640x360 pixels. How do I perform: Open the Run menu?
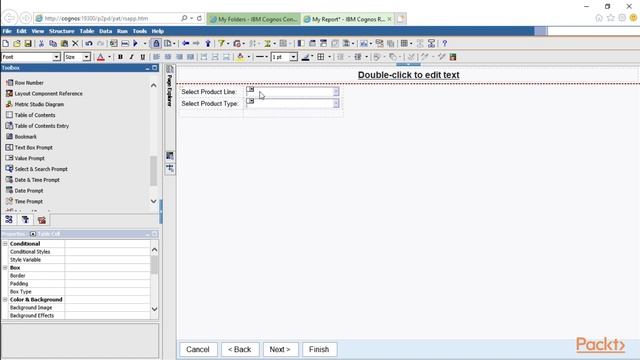coord(122,31)
